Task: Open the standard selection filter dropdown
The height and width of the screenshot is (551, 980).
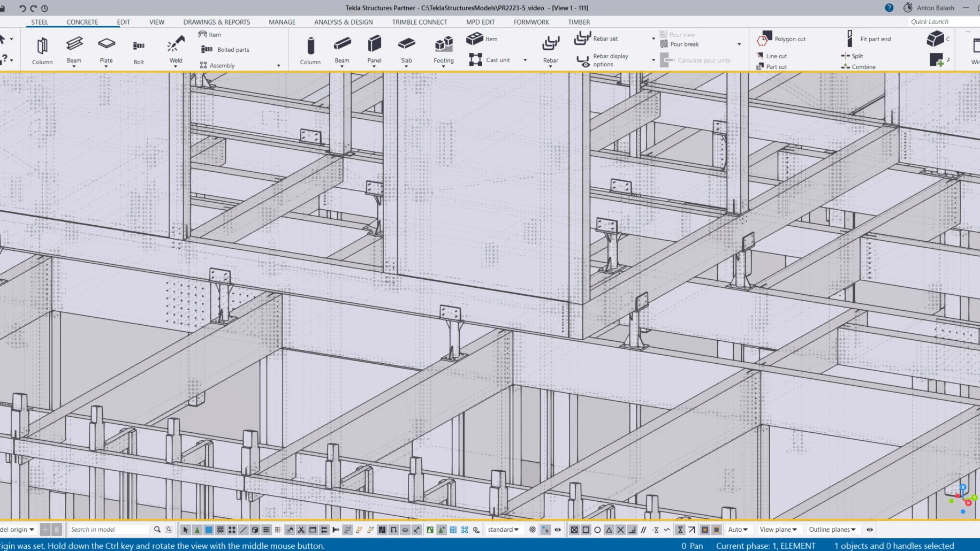Action: 503,530
